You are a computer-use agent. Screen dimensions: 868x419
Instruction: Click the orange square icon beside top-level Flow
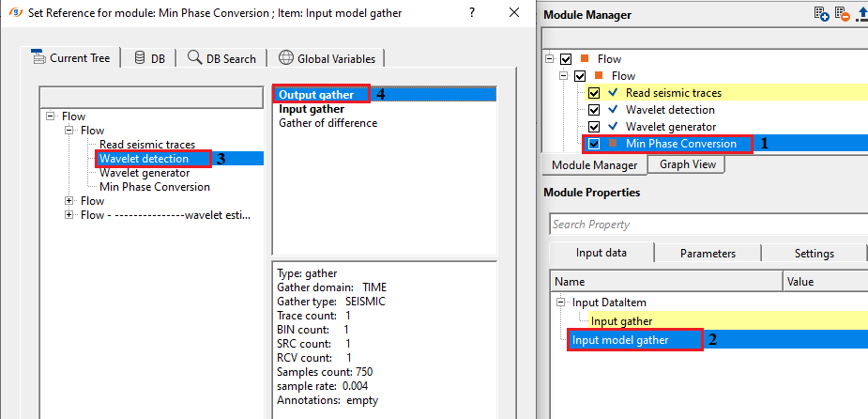click(x=583, y=59)
